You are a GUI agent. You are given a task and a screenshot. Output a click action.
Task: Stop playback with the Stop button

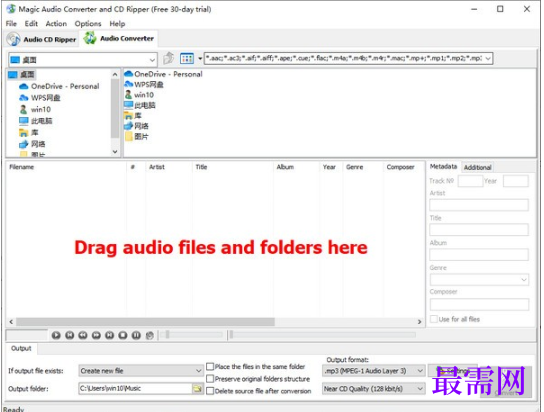coord(122,335)
